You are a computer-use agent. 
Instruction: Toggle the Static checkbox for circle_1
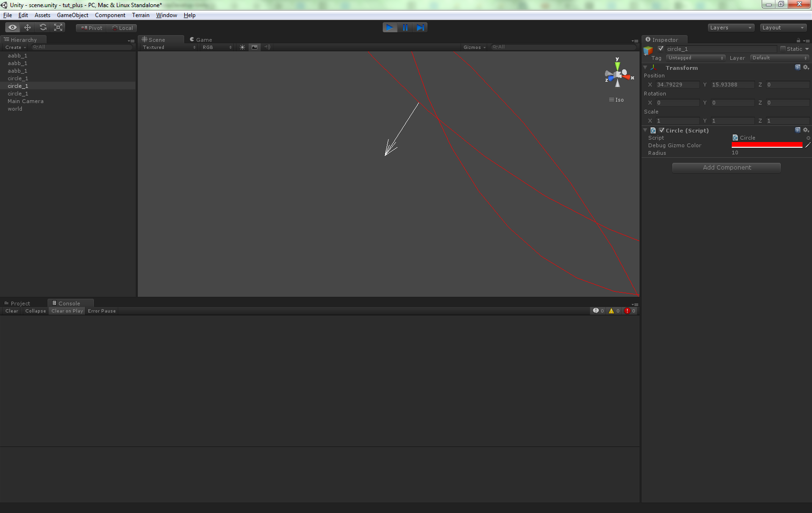pyautogui.click(x=784, y=49)
